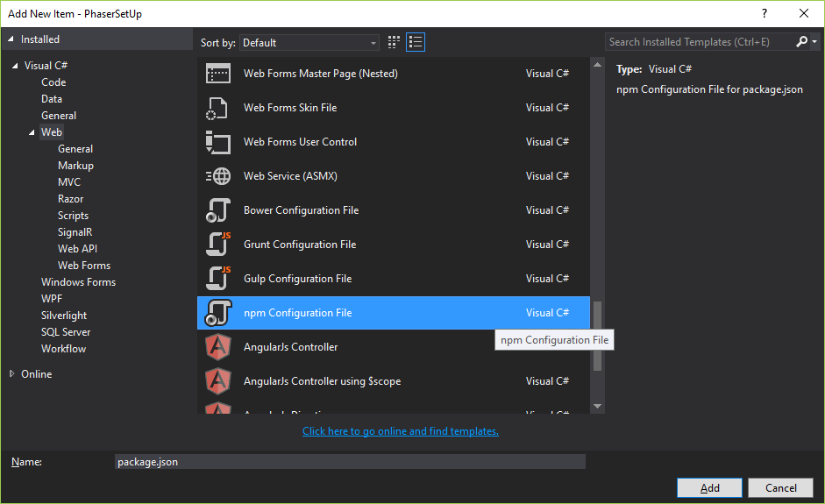This screenshot has height=504, width=825.
Task: Collapse the Installed section
Action: pos(10,39)
